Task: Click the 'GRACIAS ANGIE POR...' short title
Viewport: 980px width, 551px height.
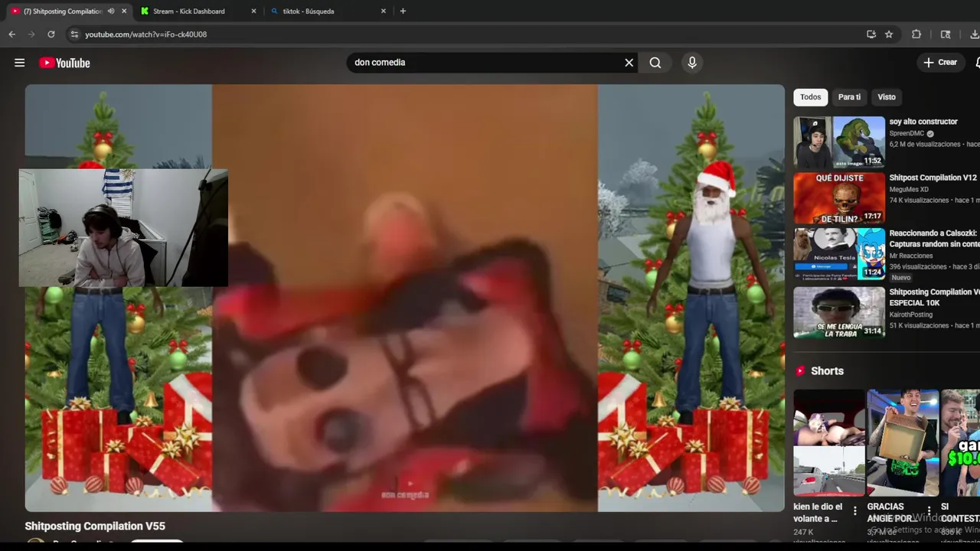Action: (x=891, y=513)
